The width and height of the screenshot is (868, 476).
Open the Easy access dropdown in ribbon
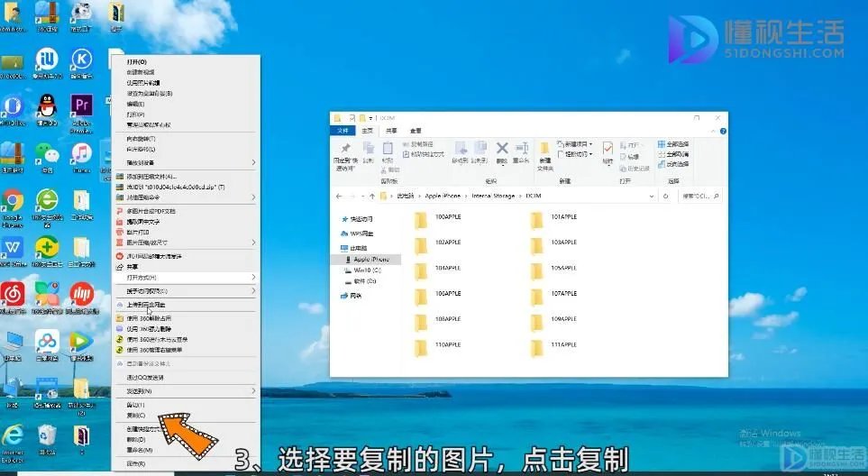point(575,154)
